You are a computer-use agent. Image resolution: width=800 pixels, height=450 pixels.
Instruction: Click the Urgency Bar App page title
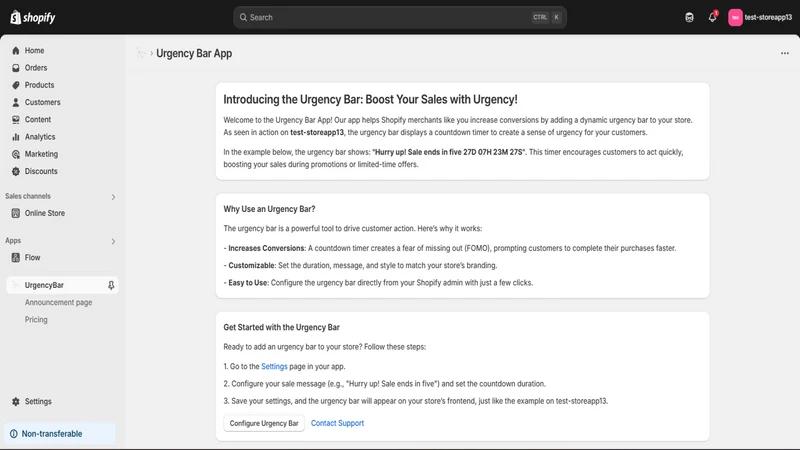pyautogui.click(x=194, y=53)
